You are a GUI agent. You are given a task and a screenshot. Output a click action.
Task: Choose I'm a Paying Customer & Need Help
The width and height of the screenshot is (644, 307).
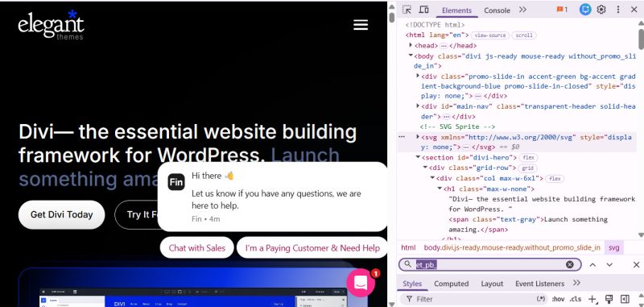pos(312,248)
